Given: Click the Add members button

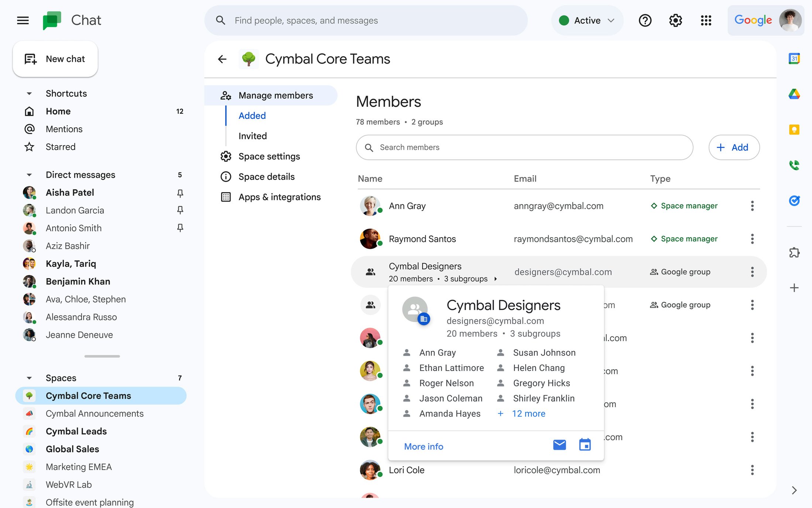Looking at the screenshot, I should coord(734,147).
